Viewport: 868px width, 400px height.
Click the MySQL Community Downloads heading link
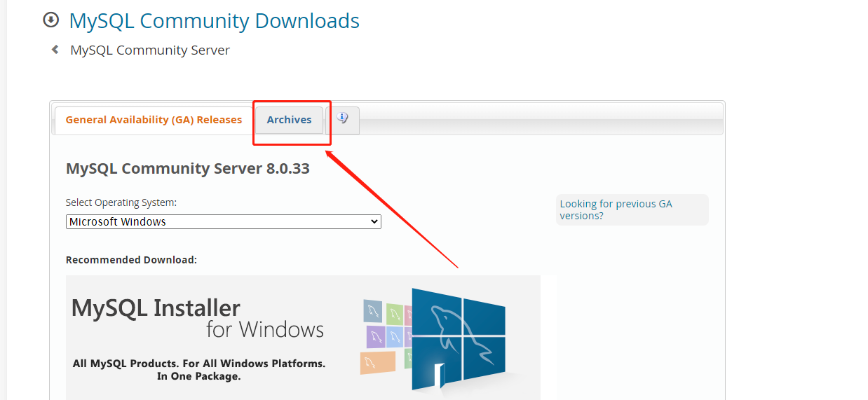[x=214, y=20]
